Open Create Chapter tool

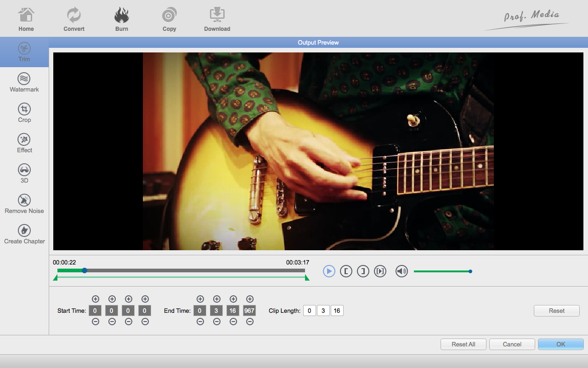tap(24, 234)
